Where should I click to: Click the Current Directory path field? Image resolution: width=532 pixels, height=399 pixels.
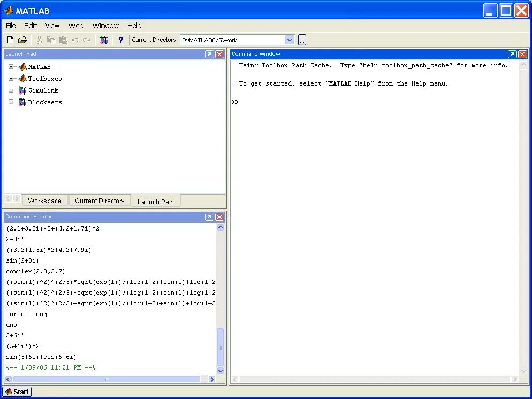coord(233,40)
